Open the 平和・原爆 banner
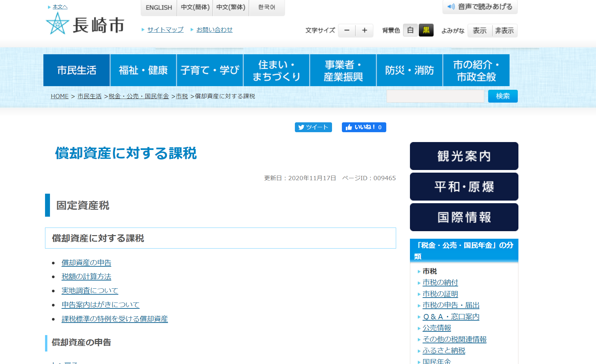596x364 pixels. coord(464,187)
